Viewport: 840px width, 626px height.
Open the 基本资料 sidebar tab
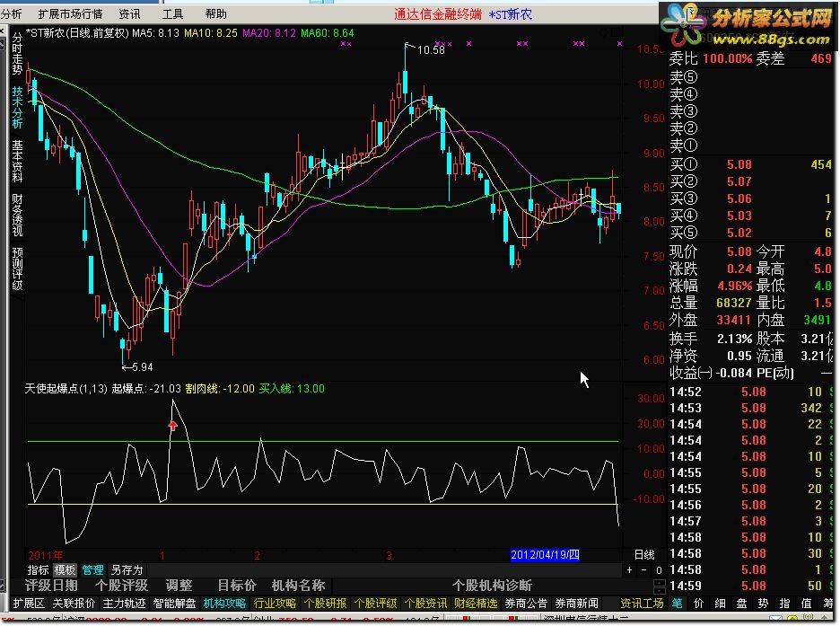pos(17,161)
